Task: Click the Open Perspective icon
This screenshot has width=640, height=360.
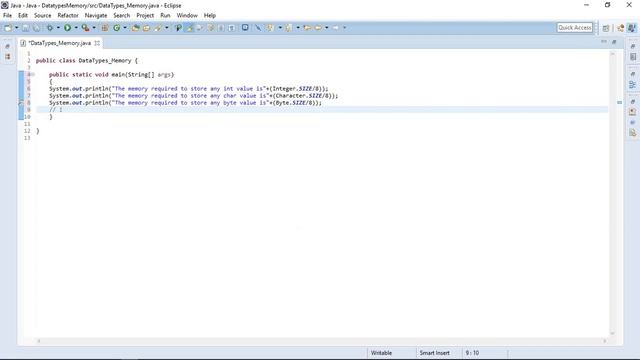Action: (606, 28)
